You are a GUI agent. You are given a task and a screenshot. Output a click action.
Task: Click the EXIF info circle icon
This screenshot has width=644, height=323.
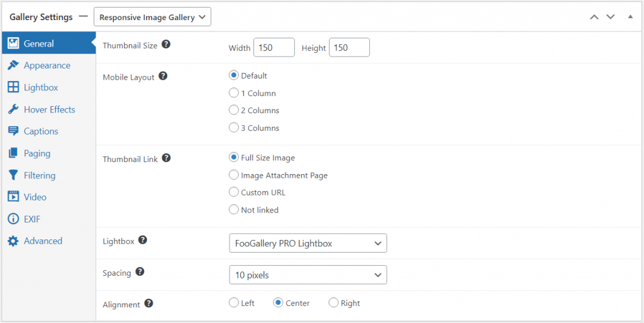[14, 219]
